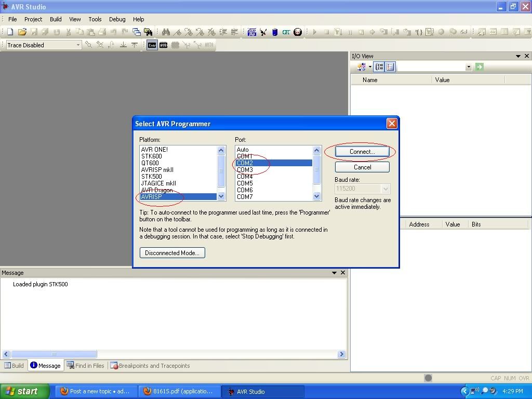Viewport: 532px width, 399px height.
Task: Toggle bookmark using the flag icon
Action: tap(177, 32)
